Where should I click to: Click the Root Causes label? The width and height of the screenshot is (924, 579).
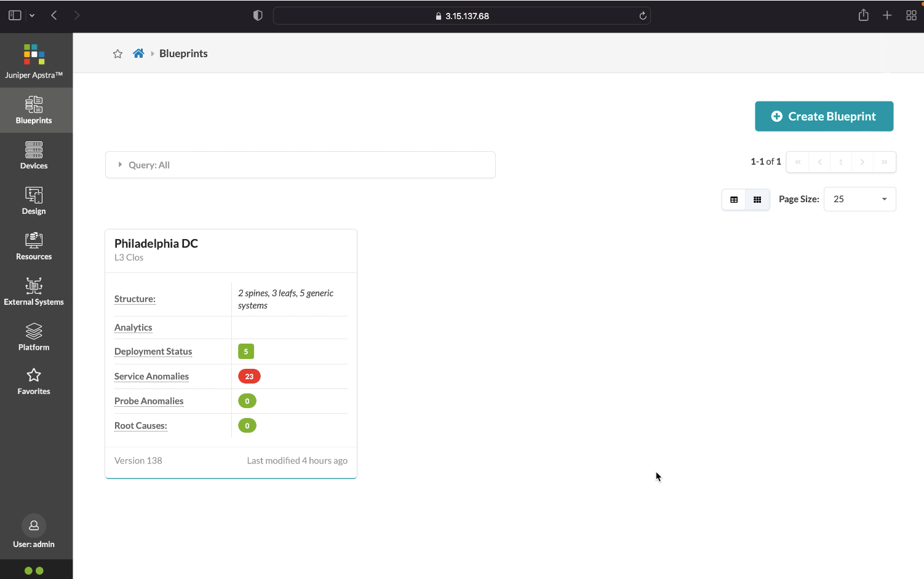[x=141, y=425]
